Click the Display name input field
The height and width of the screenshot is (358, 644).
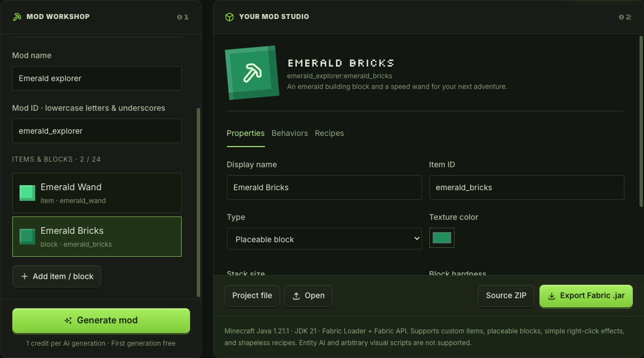click(x=324, y=187)
